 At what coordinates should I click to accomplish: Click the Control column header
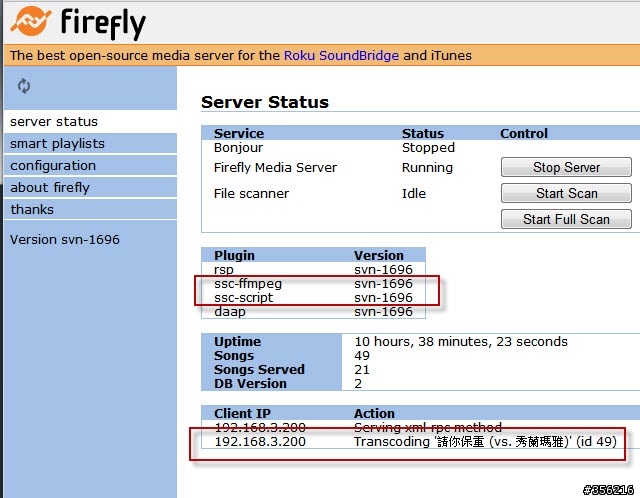click(524, 133)
